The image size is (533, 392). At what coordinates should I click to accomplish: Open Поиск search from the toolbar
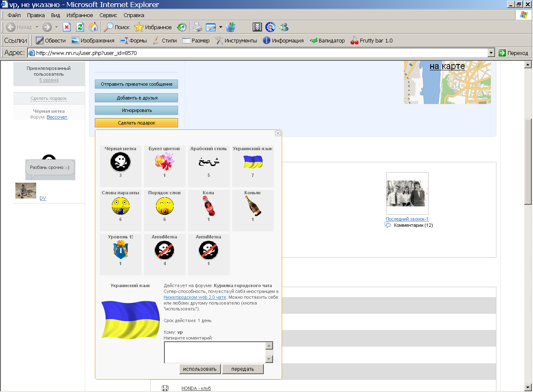117,27
